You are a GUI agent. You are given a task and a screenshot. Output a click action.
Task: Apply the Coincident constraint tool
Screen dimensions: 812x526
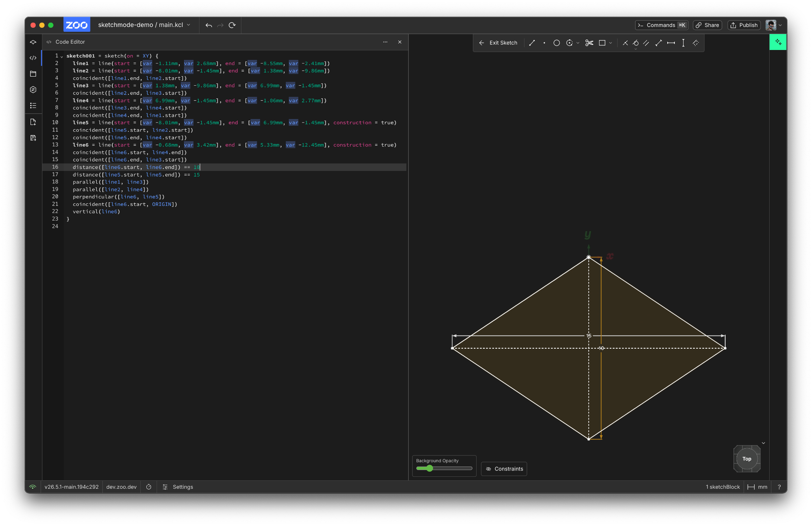click(625, 43)
